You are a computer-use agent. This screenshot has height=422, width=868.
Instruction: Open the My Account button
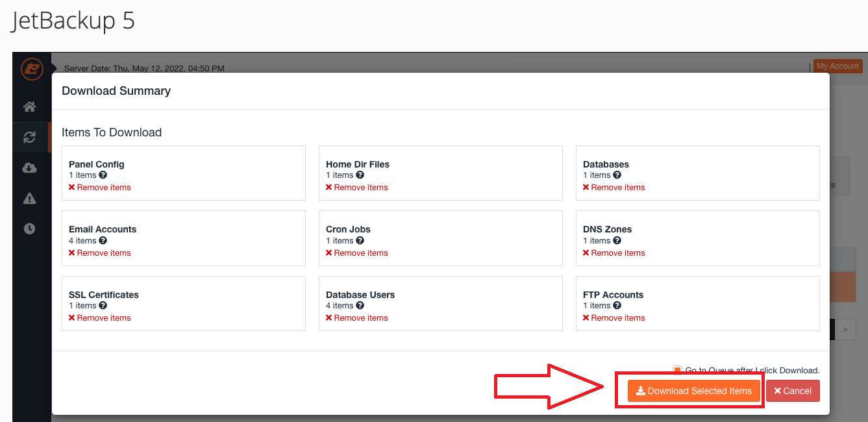click(837, 66)
